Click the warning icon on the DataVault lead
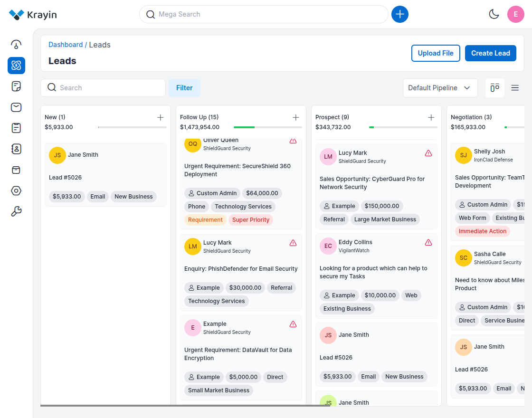The height and width of the screenshot is (418, 532). 293,324
